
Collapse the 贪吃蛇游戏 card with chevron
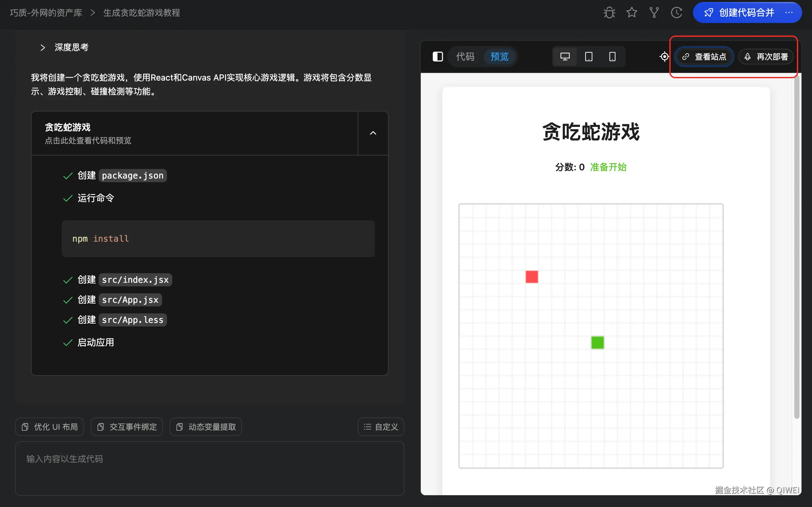pos(373,133)
